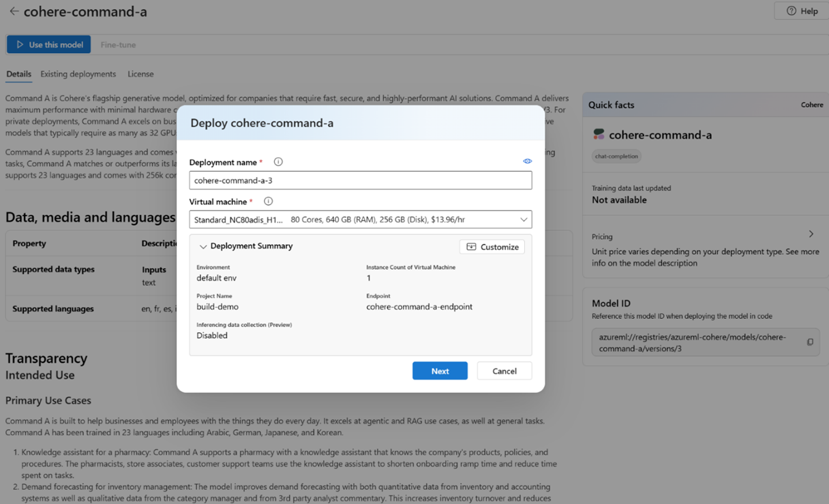This screenshot has height=504, width=829.
Task: Click the Help question mark icon
Action: (792, 11)
